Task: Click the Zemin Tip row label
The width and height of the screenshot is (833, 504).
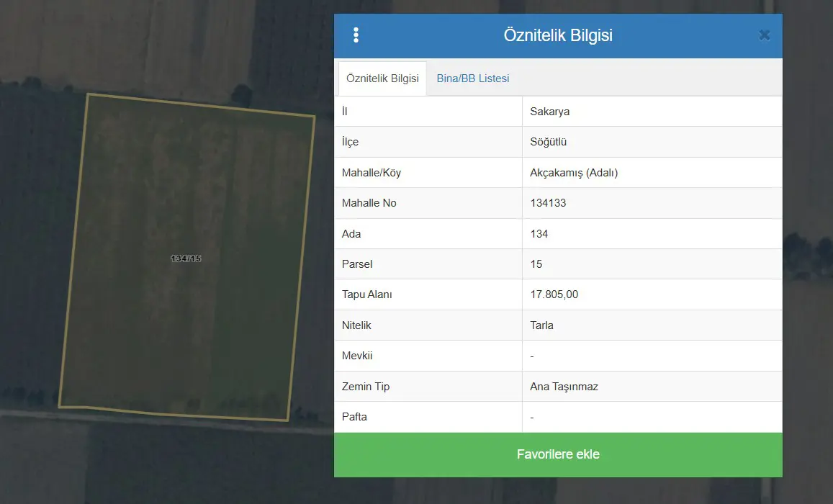Action: [366, 387]
